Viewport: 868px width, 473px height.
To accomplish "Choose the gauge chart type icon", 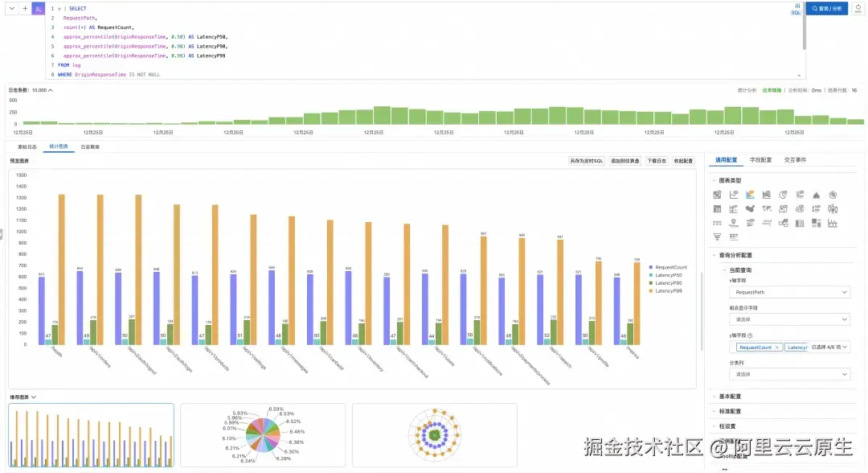I will (800, 209).
